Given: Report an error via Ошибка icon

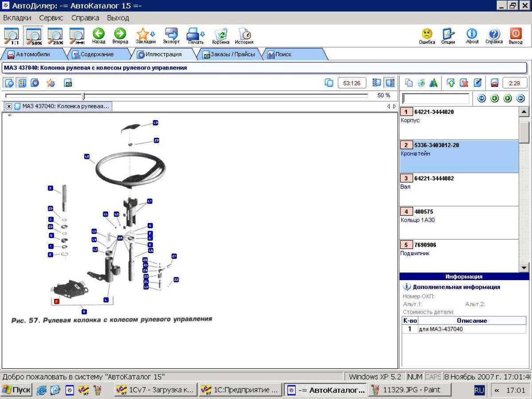Looking at the screenshot, I should 427,36.
